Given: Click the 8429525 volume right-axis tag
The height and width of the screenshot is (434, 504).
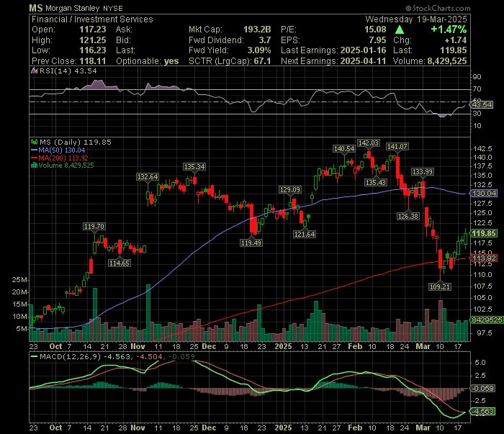Looking at the screenshot, I should pyautogui.click(x=487, y=320).
